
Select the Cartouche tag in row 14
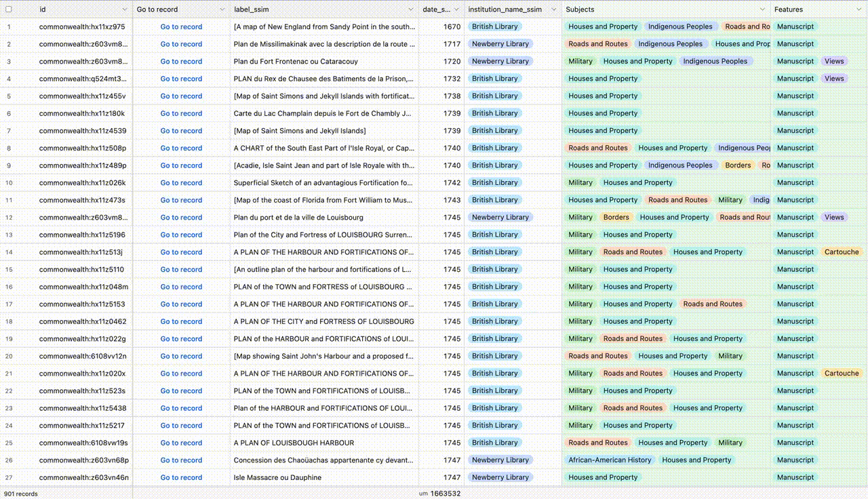click(842, 252)
